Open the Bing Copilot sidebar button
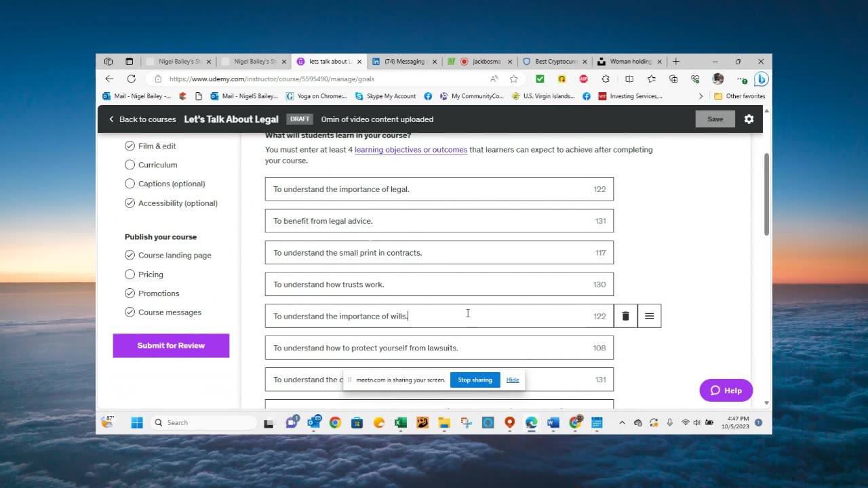 761,79
